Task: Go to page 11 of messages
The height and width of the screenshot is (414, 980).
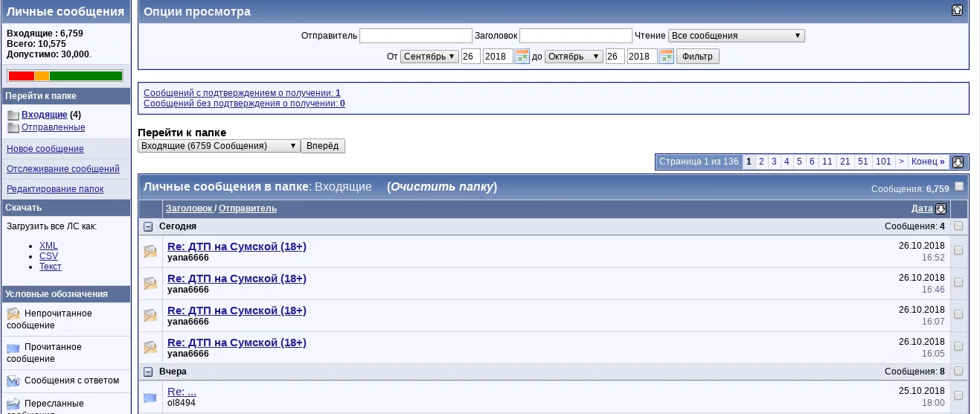Action: coord(827,162)
